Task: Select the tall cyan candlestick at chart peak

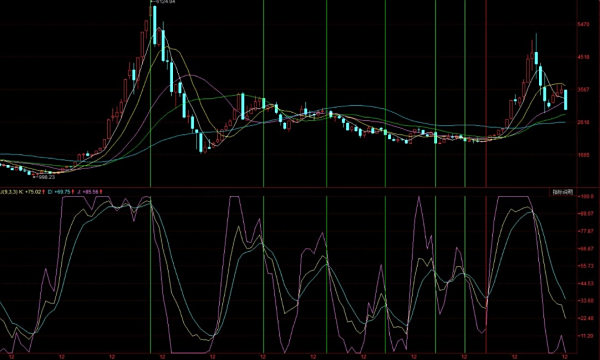Action: pyautogui.click(x=155, y=25)
